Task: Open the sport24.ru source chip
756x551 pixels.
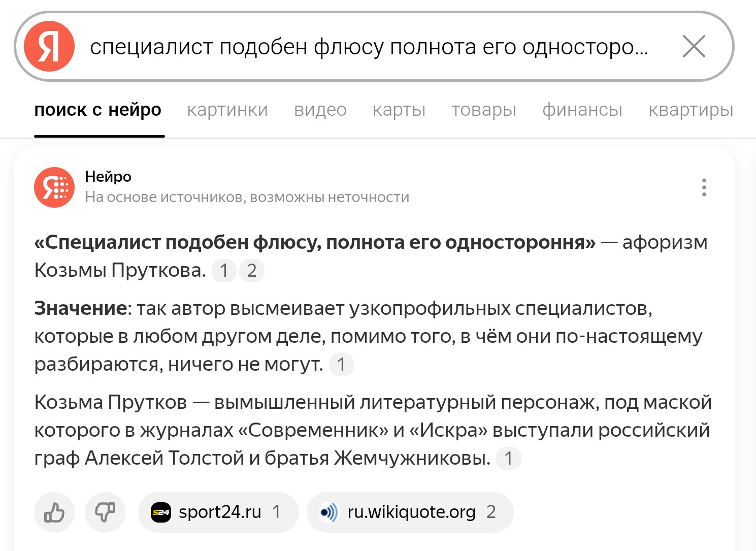Action: (218, 512)
